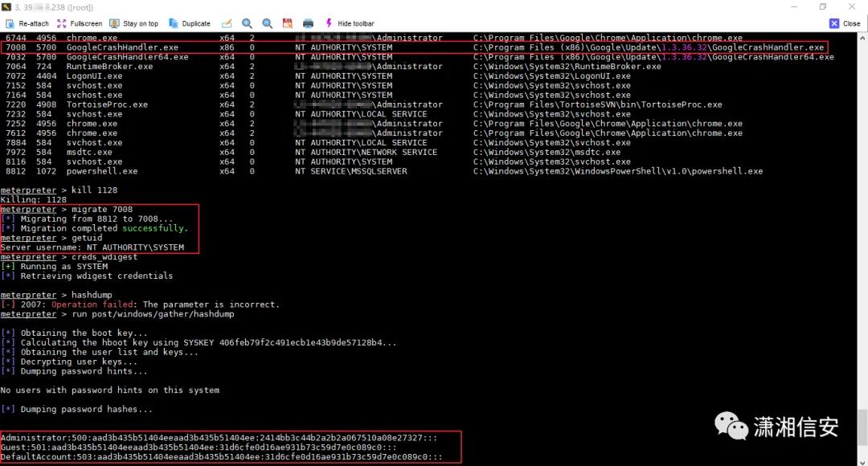
Task: Click 'run post/windows/gather/hashdump' command
Action: click(153, 314)
